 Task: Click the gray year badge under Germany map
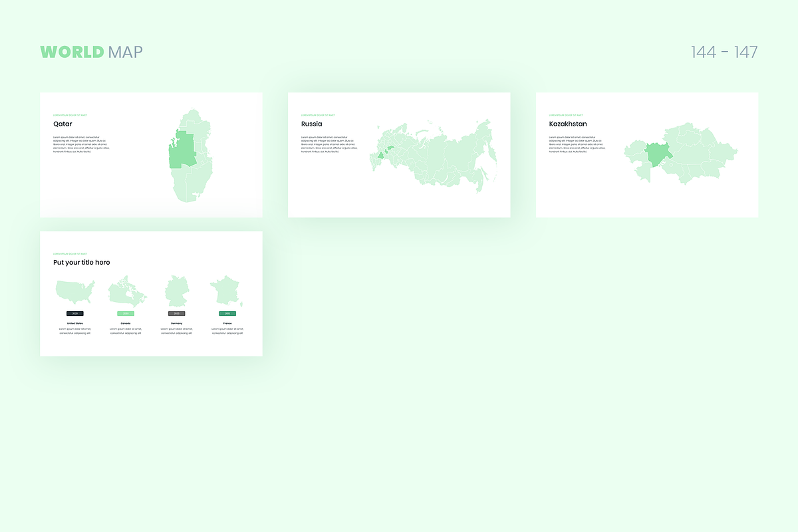(177, 313)
